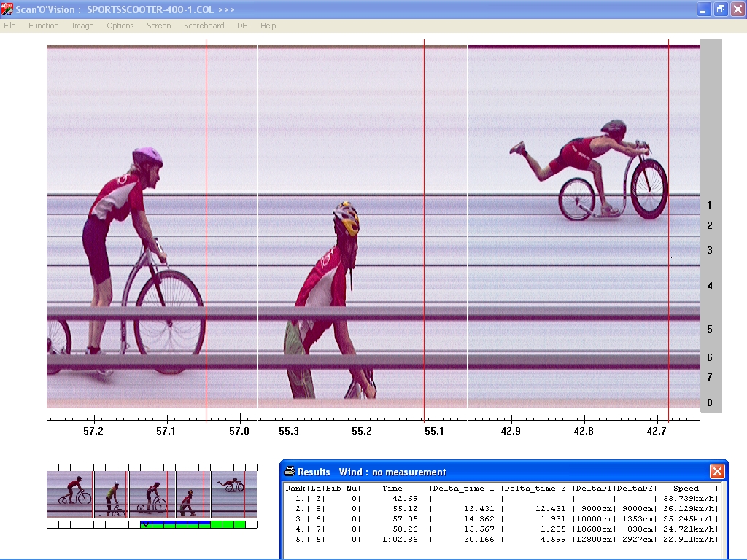Restore down the Scan'O'Vision window
The height and width of the screenshot is (560, 747).
click(x=720, y=9)
